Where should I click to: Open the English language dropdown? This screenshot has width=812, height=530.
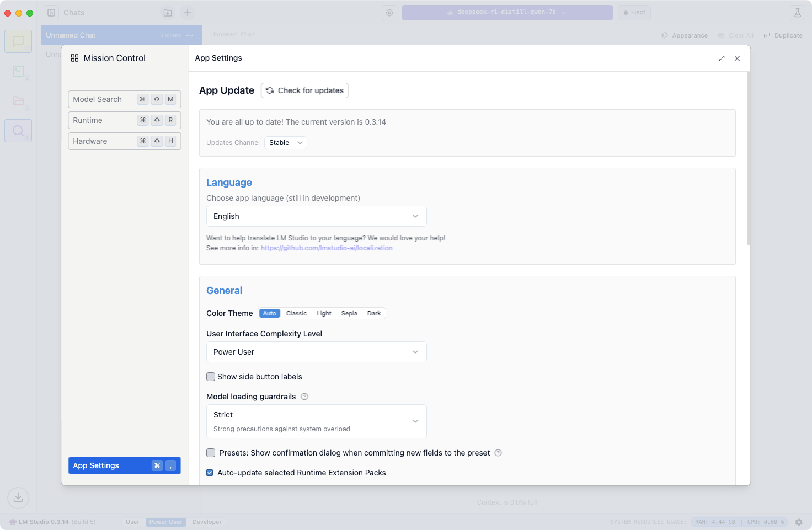click(x=316, y=216)
